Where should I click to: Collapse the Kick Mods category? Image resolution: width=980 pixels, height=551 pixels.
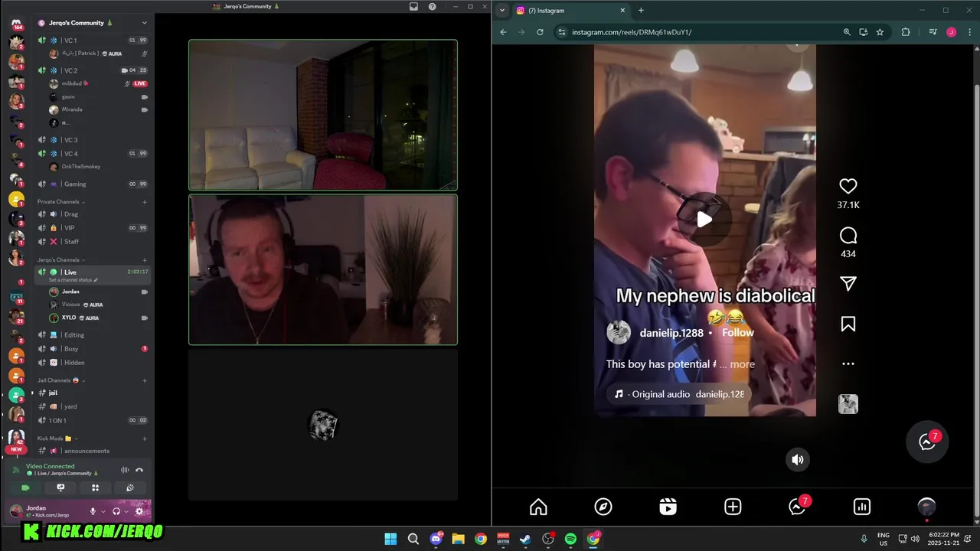[57, 439]
